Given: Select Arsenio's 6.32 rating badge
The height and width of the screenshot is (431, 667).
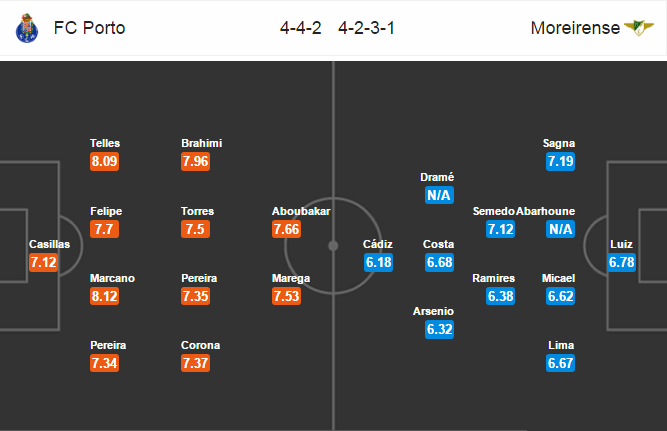Looking at the screenshot, I should [439, 329].
